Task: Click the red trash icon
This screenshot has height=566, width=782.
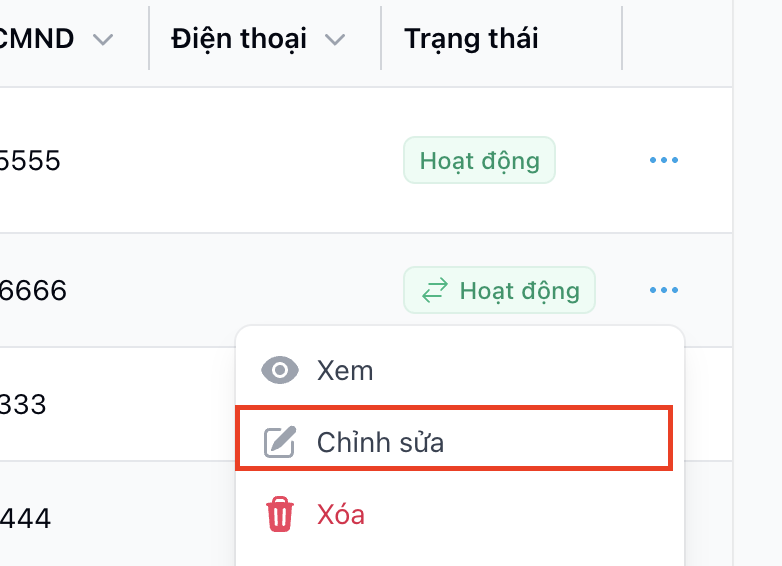Action: click(x=280, y=515)
